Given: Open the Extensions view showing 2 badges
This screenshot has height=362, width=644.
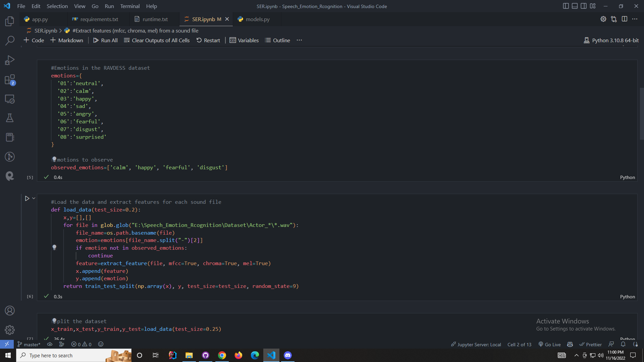Looking at the screenshot, I should pos(10,80).
